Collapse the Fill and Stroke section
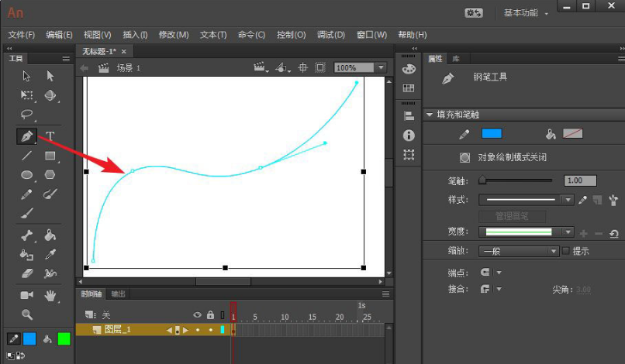 point(430,115)
